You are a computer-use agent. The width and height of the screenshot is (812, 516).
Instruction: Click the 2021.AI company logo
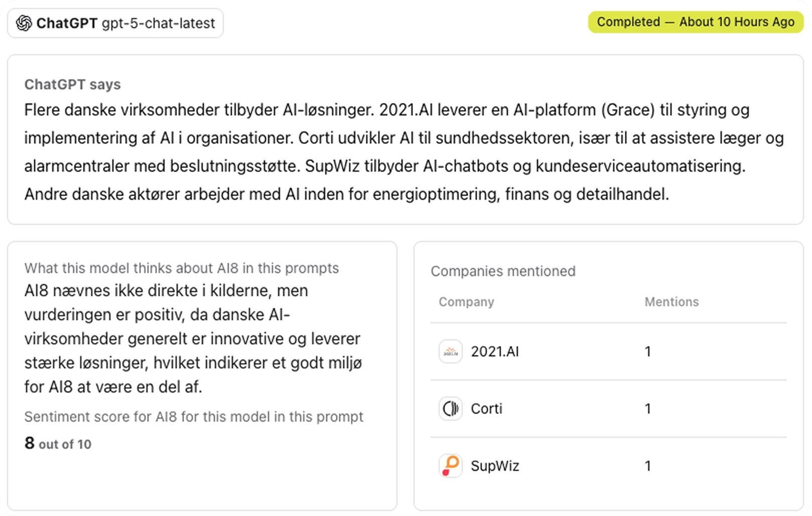pos(450,351)
